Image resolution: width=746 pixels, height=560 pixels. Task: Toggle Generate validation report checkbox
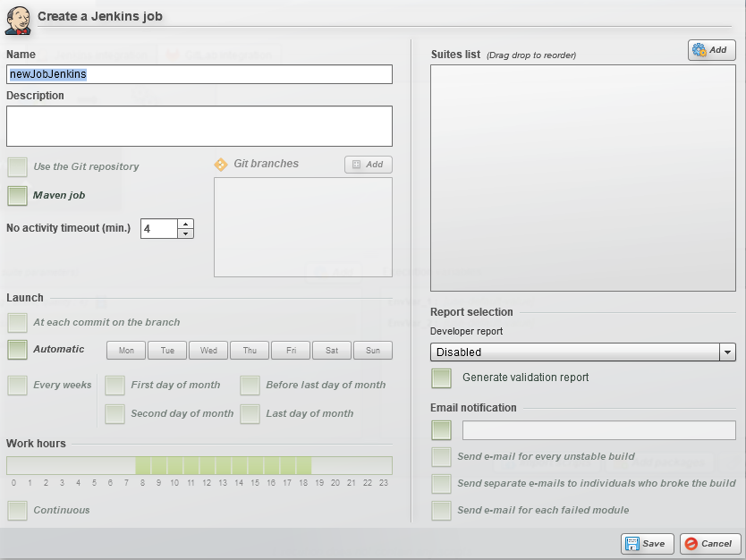(x=442, y=378)
